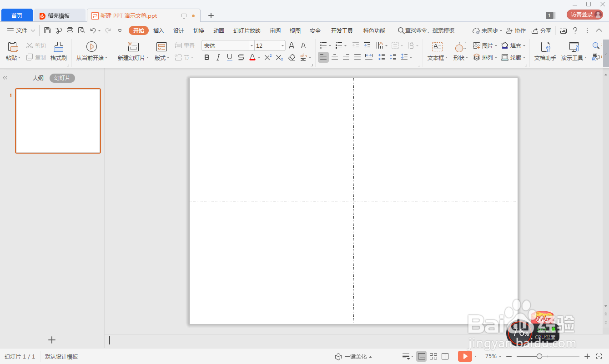Collapse the ribbon with the caret icon
Screen dimensions: 609x364
(599, 30)
